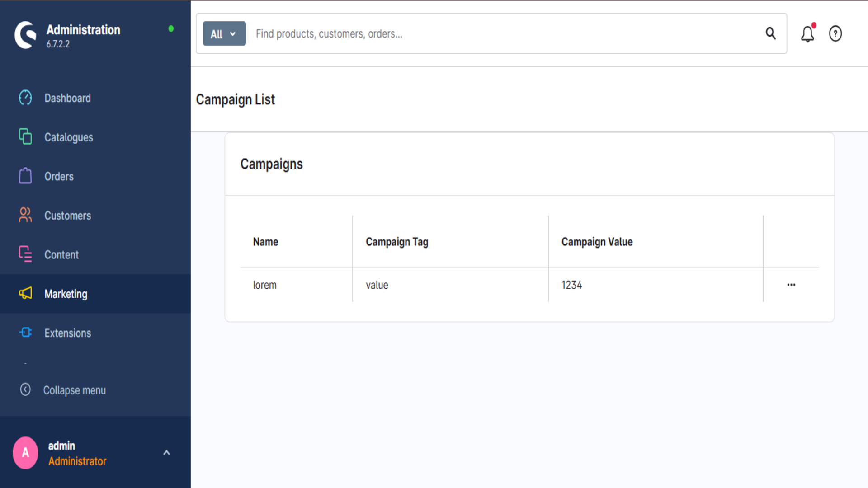The image size is (868, 488).
Task: Open the notifications bell
Action: coord(807,34)
